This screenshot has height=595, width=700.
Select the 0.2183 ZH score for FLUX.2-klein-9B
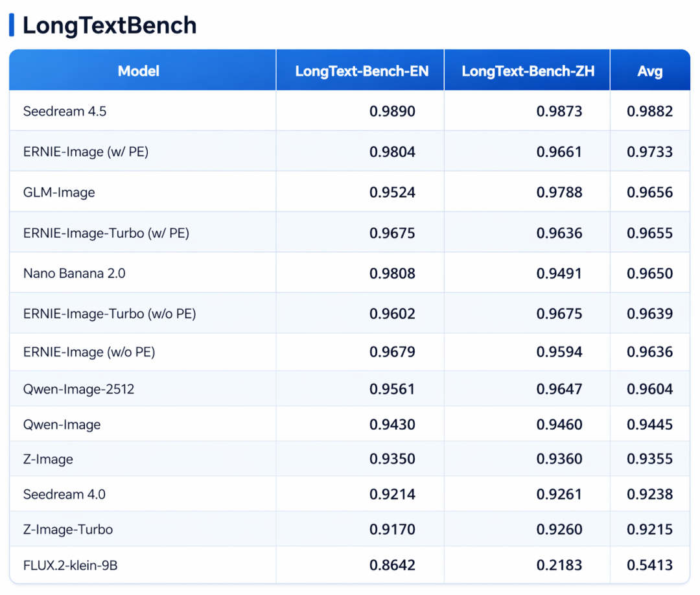pyautogui.click(x=559, y=565)
